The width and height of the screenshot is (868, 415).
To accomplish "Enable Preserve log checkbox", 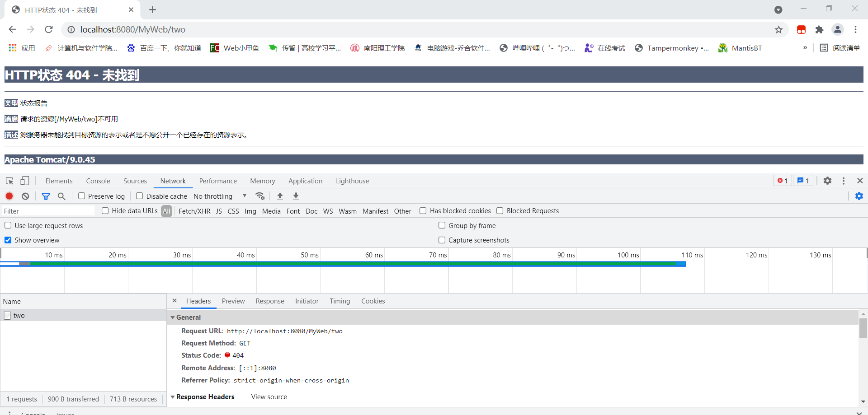I will (x=81, y=196).
